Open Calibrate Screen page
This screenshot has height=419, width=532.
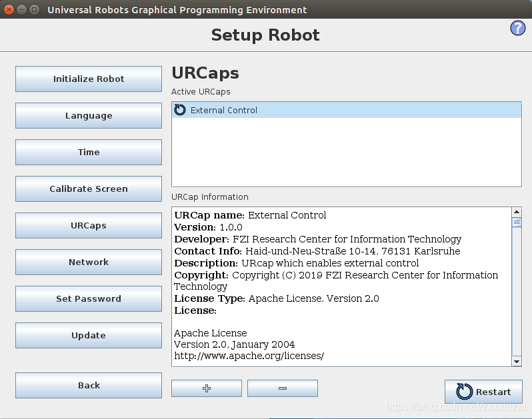(x=89, y=189)
